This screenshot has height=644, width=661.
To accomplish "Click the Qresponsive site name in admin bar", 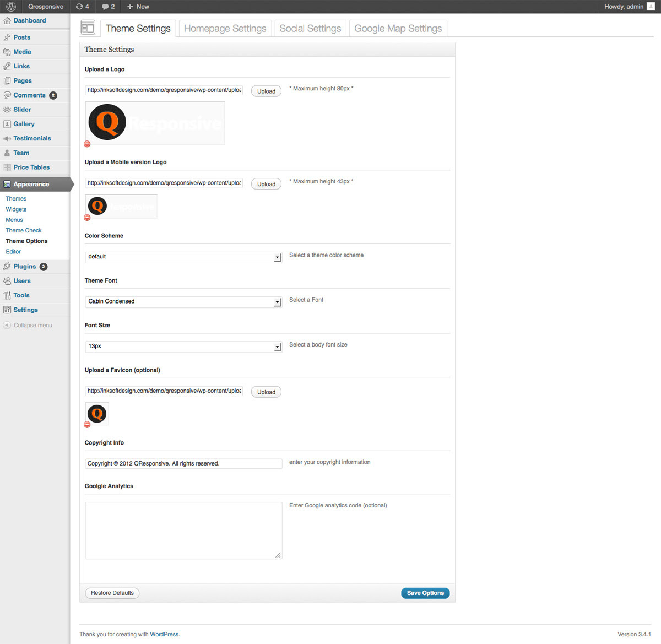I will click(x=46, y=7).
